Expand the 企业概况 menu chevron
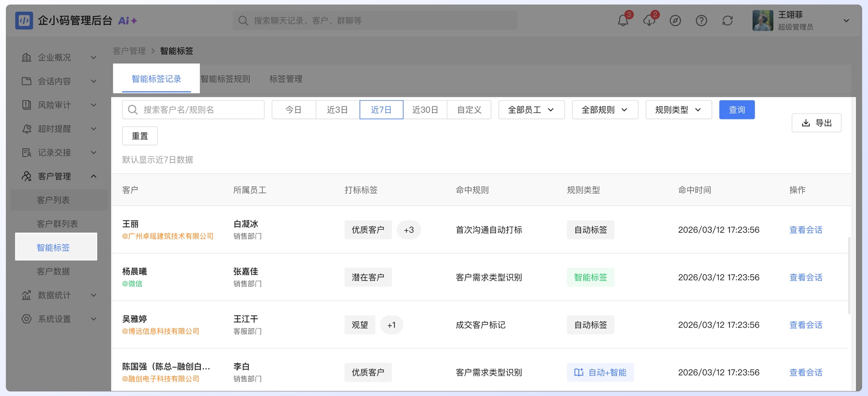 pyautogui.click(x=94, y=58)
